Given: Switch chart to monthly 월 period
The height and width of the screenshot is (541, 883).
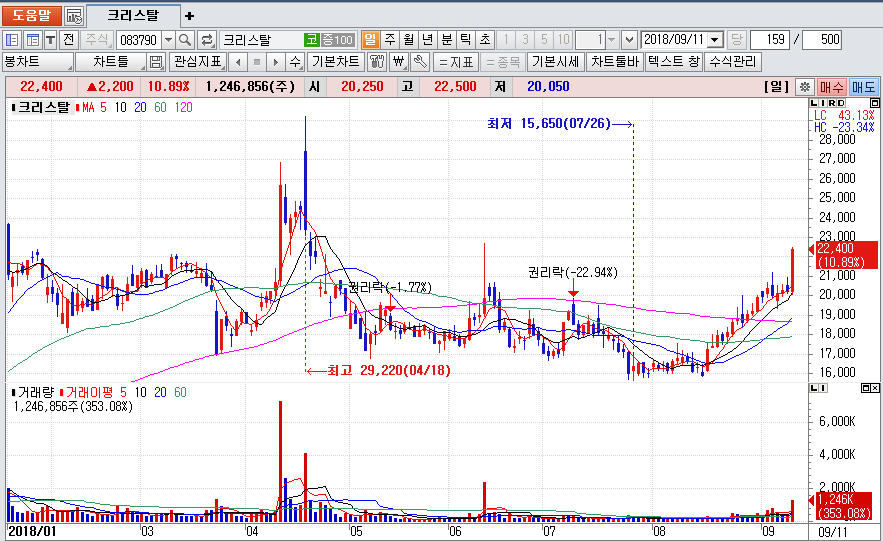Looking at the screenshot, I should (408, 40).
